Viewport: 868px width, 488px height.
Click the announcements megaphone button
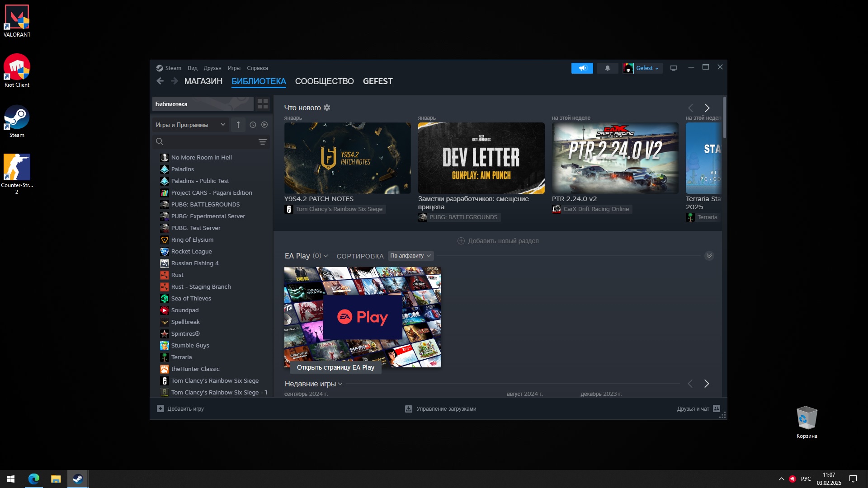click(582, 68)
